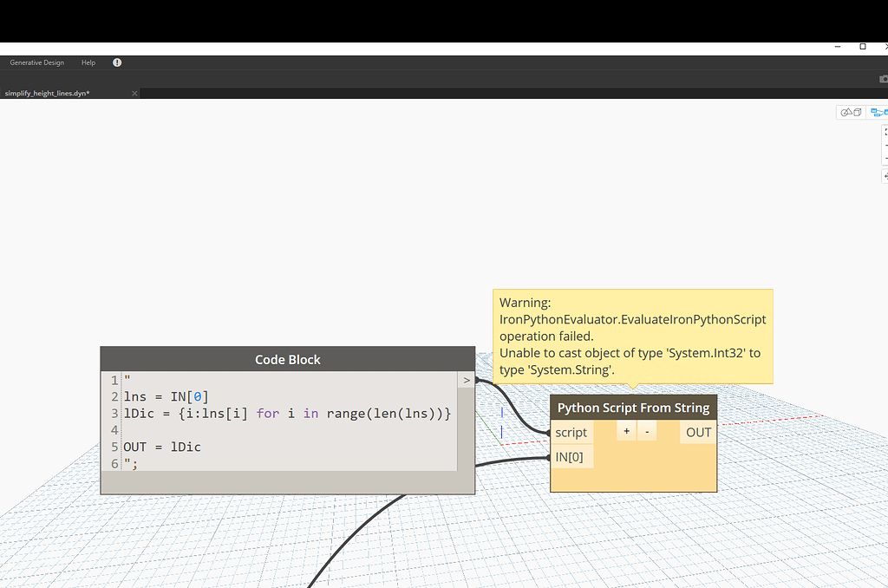Image resolution: width=888 pixels, height=588 pixels.
Task: Add an input using the plus icon
Action: tap(626, 430)
